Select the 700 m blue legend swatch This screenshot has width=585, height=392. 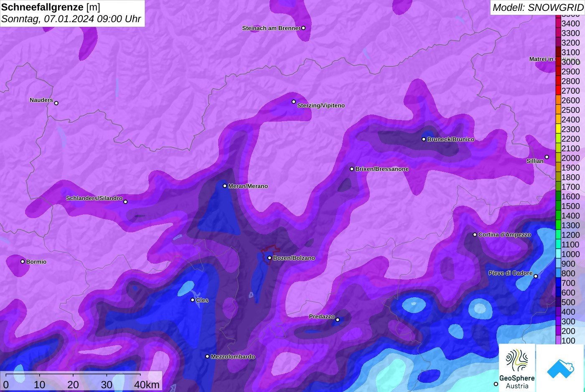pos(558,283)
